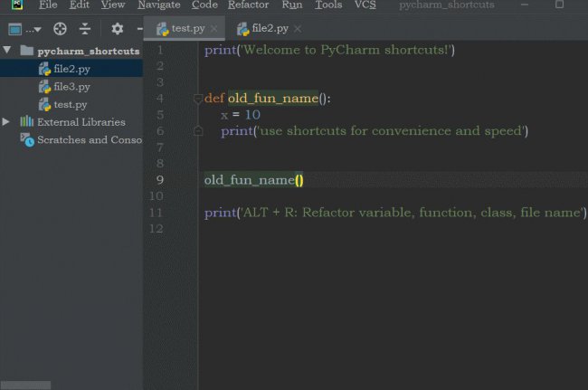
Task: Click the file3.py Python file icon in tree
Action: coord(44,87)
